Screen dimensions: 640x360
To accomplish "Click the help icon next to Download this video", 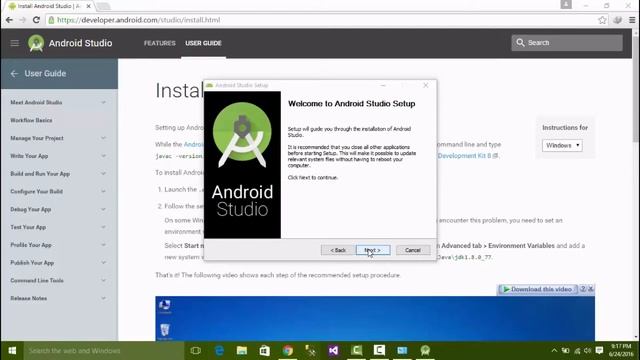I will pos(583,289).
